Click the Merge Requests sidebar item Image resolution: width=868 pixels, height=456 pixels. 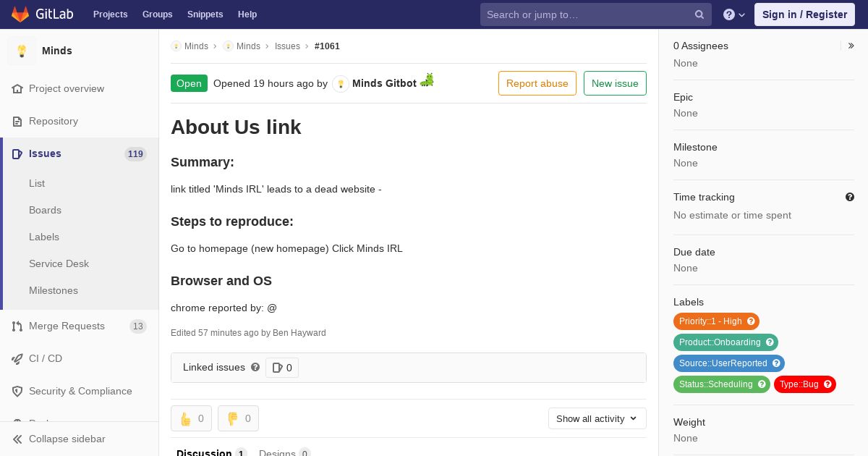click(80, 326)
